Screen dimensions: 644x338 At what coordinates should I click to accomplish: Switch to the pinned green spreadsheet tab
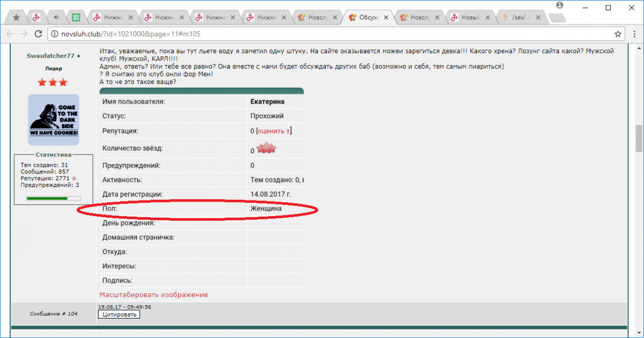coord(76,17)
